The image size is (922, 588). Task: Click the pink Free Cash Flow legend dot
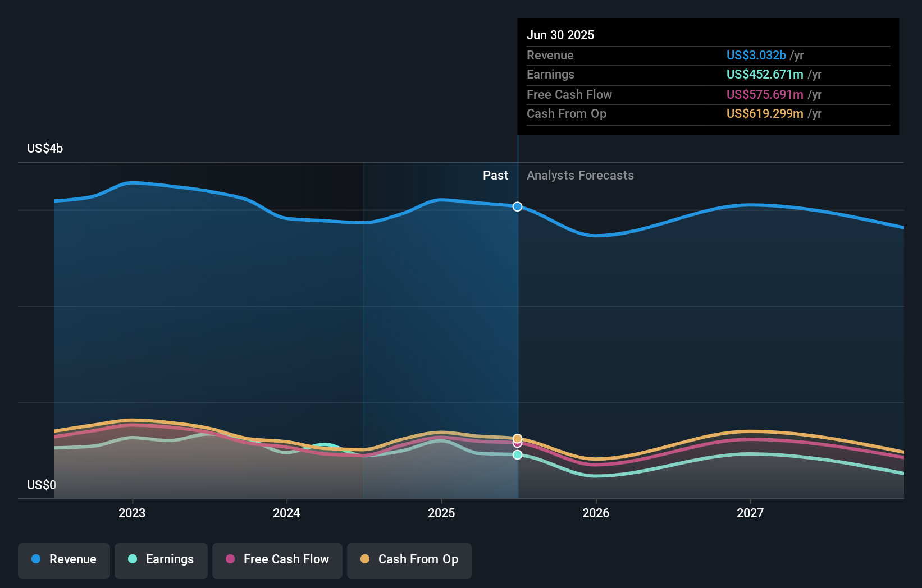click(x=231, y=559)
